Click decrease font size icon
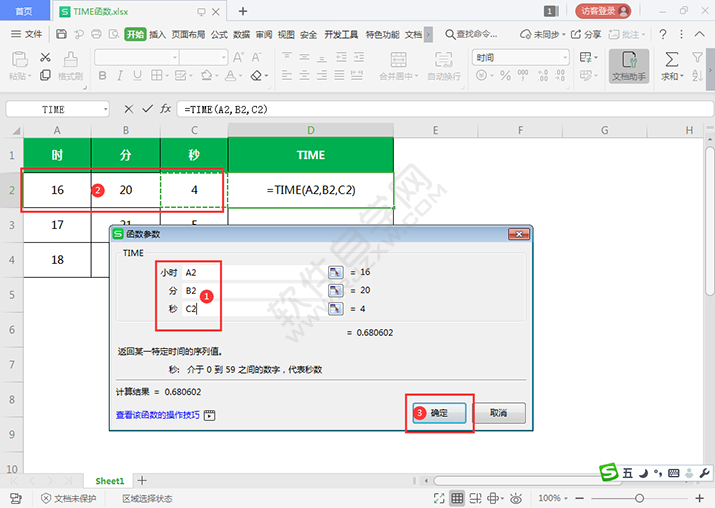 [x=257, y=57]
